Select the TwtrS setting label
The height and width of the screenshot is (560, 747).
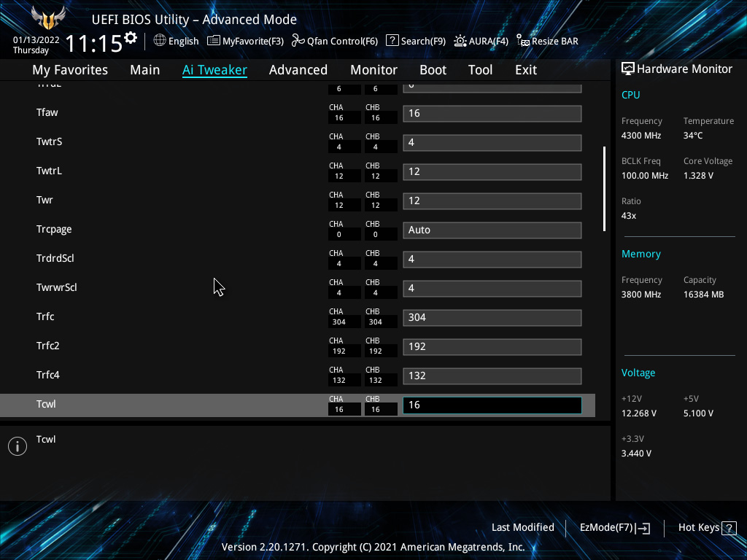[x=49, y=141]
